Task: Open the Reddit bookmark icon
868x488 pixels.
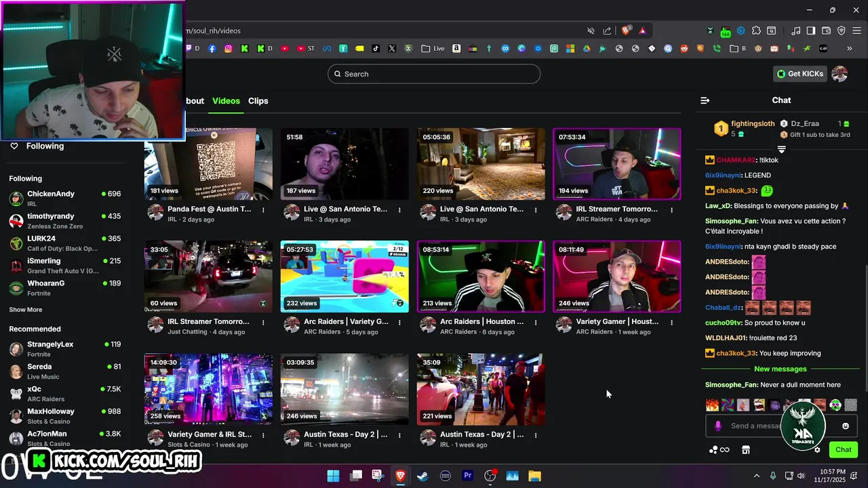Action: tap(684, 49)
